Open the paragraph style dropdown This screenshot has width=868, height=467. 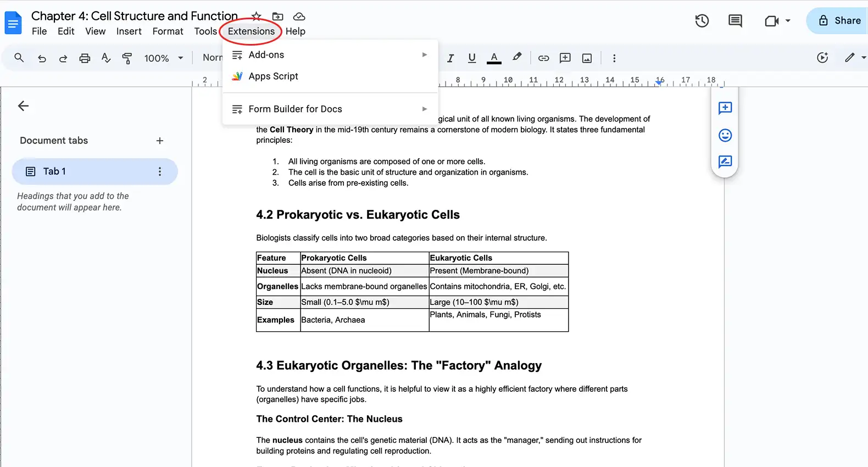212,58
